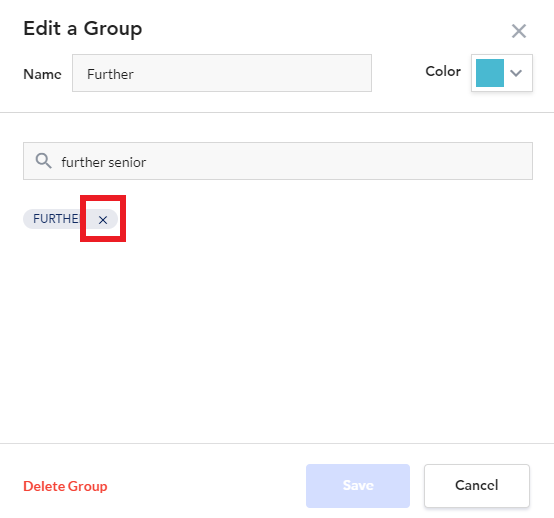
Task: Open the group color picker combo box
Action: click(x=502, y=73)
